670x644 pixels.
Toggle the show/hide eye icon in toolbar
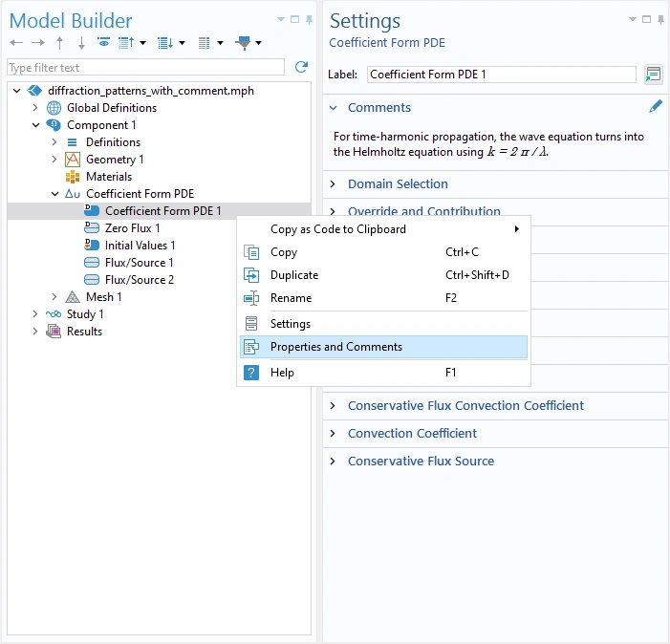103,43
